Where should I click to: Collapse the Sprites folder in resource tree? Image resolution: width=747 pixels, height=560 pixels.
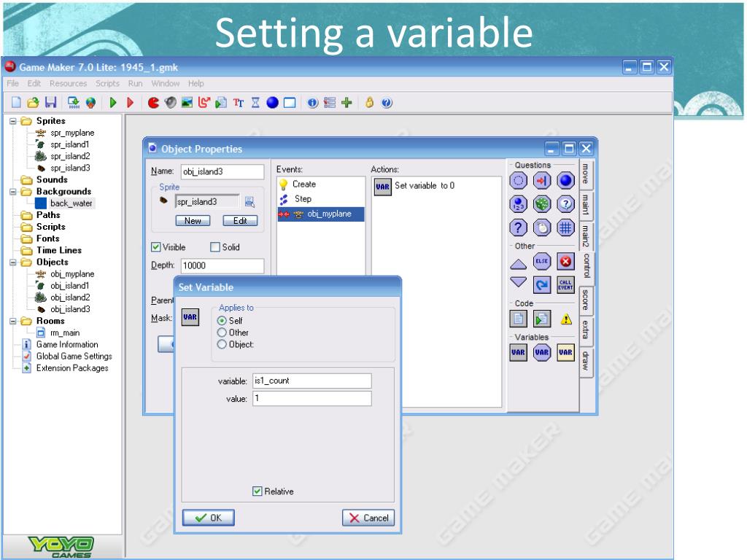pyautogui.click(x=13, y=121)
